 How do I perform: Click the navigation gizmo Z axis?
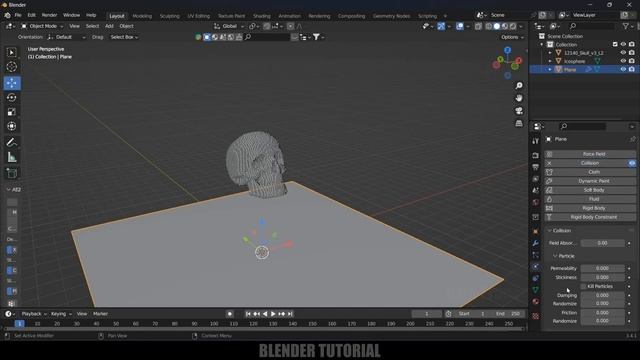click(507, 50)
